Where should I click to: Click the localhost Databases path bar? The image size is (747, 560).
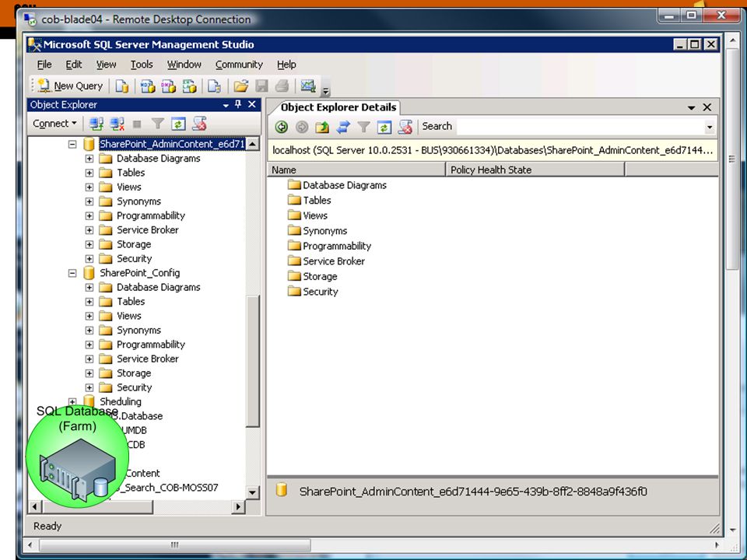tap(493, 150)
